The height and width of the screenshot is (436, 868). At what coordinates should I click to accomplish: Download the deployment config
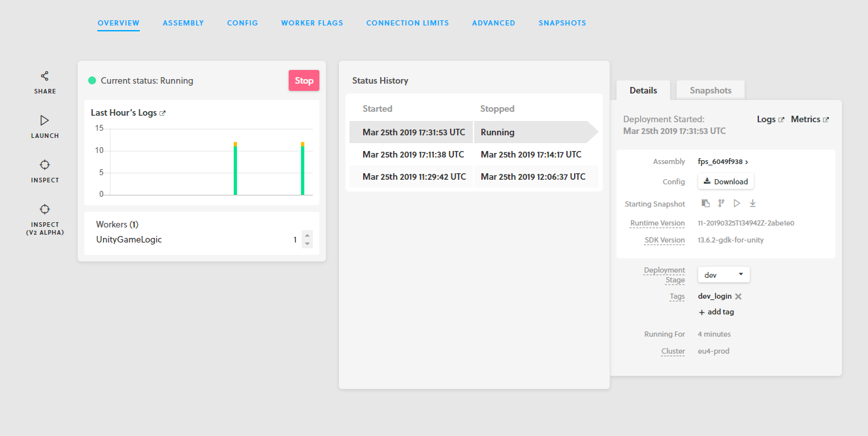coord(726,181)
